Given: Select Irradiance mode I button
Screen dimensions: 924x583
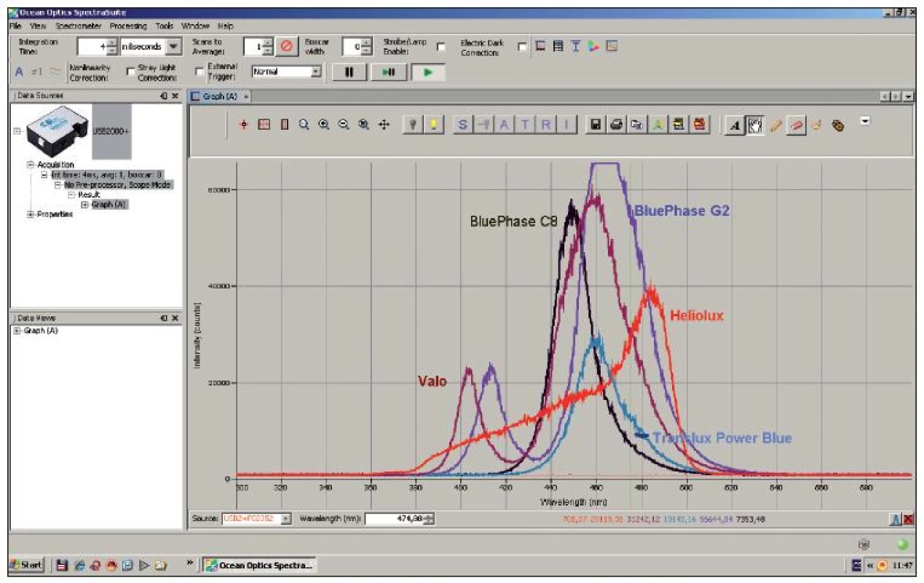Looking at the screenshot, I should click(566, 125).
